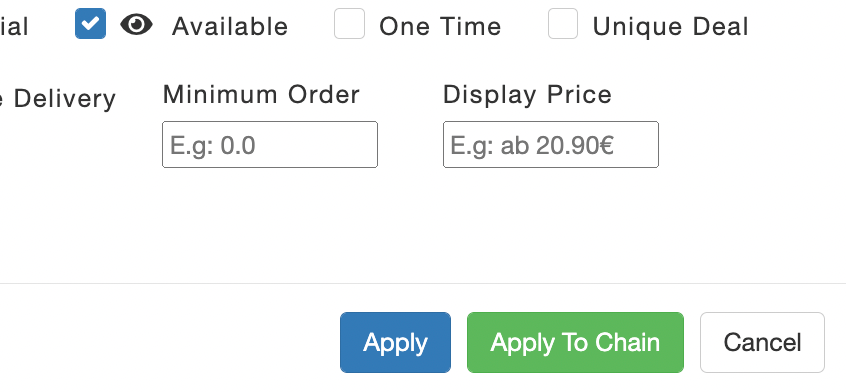Select the Display Price field label

[528, 95]
